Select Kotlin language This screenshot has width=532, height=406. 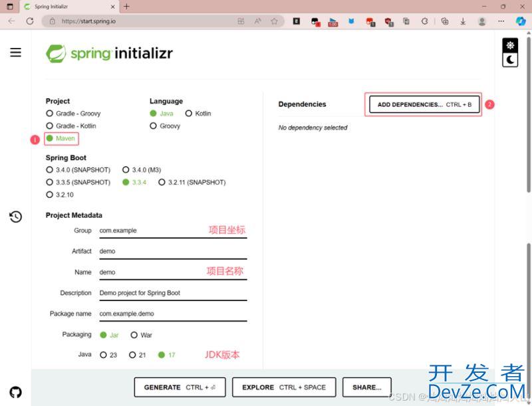pyautogui.click(x=198, y=113)
